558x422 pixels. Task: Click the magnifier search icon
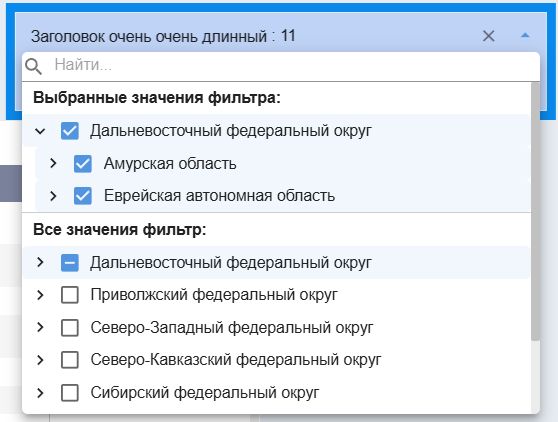[x=33, y=66]
